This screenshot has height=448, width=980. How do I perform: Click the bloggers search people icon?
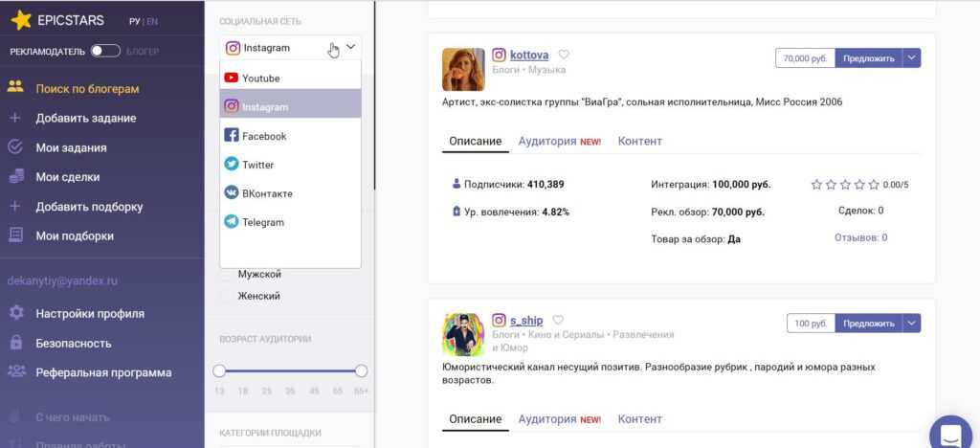(15, 88)
